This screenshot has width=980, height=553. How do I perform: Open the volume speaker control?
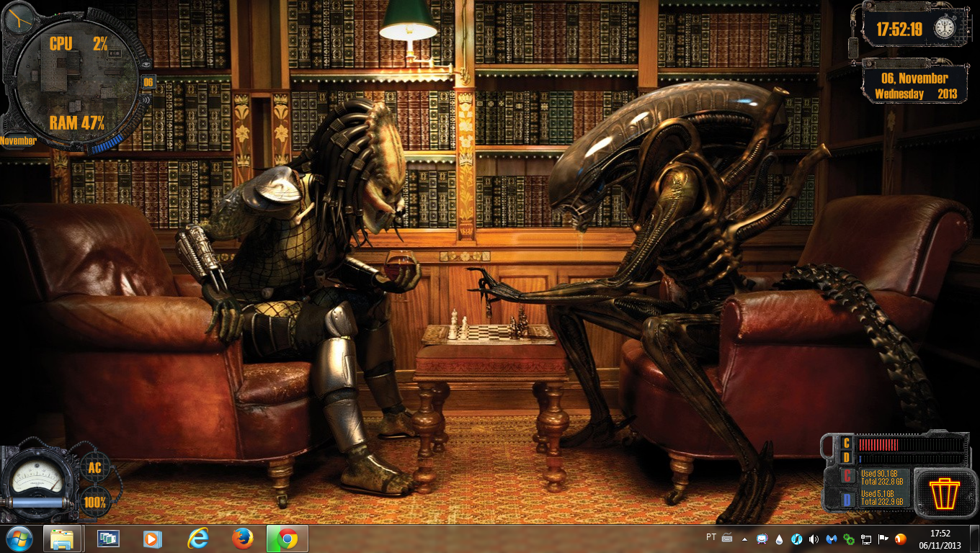pos(814,539)
